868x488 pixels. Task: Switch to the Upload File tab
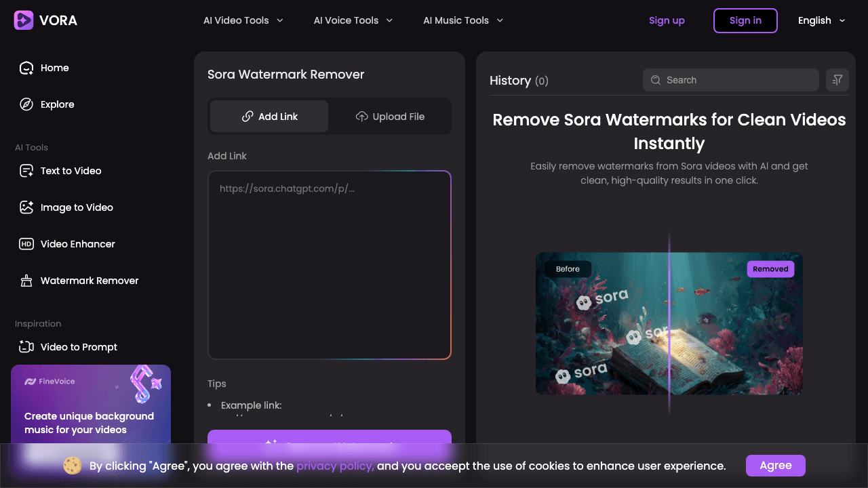point(390,116)
